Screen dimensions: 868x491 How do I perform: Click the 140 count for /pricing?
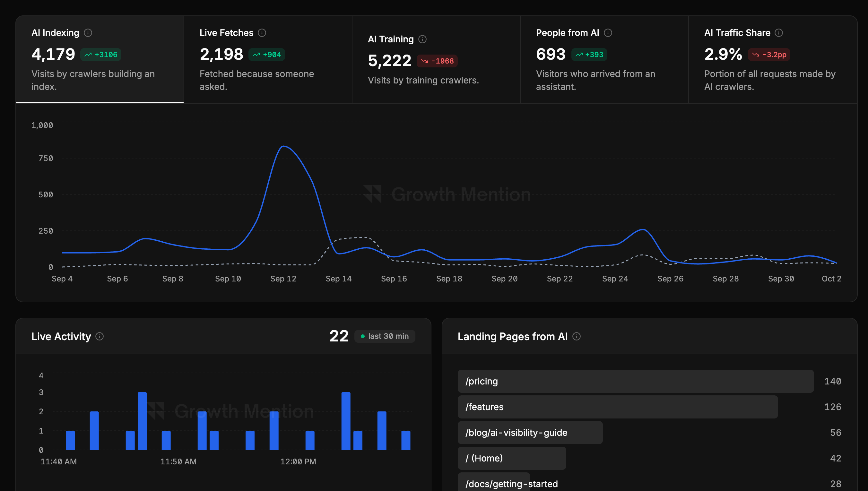point(833,381)
